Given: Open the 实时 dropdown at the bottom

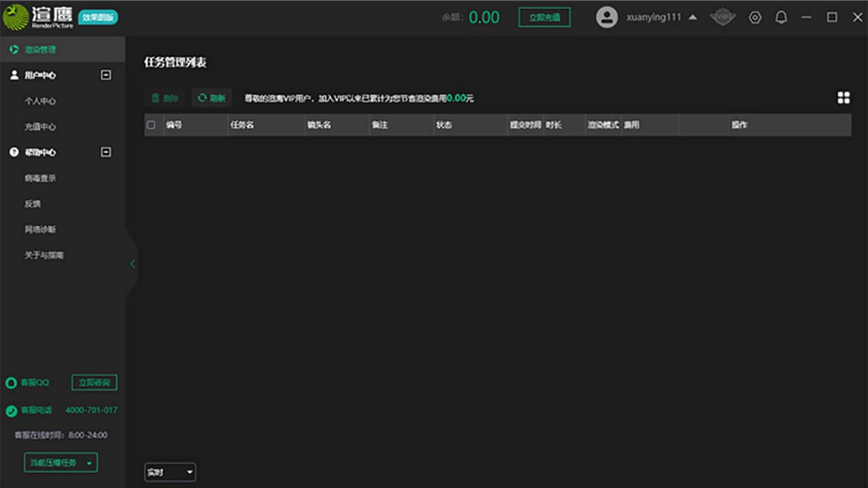Looking at the screenshot, I should [170, 472].
